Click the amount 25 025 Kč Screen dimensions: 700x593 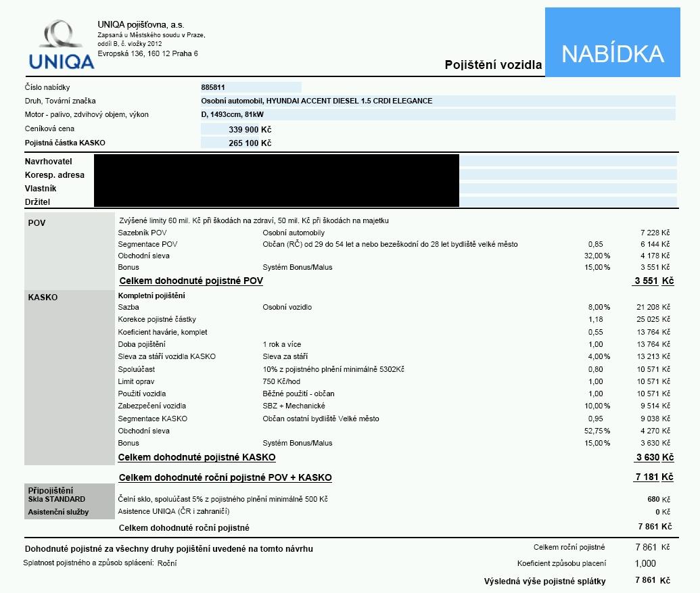pyautogui.click(x=653, y=319)
